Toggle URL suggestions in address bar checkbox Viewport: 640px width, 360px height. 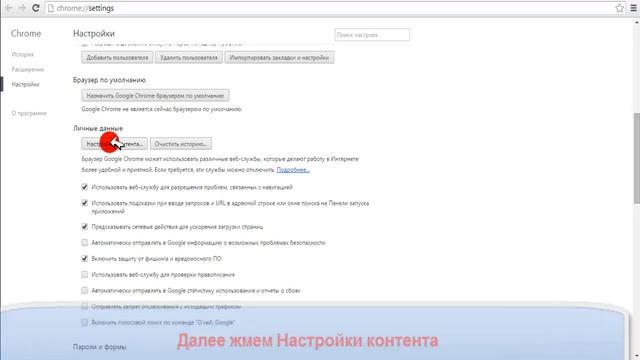coord(84,203)
